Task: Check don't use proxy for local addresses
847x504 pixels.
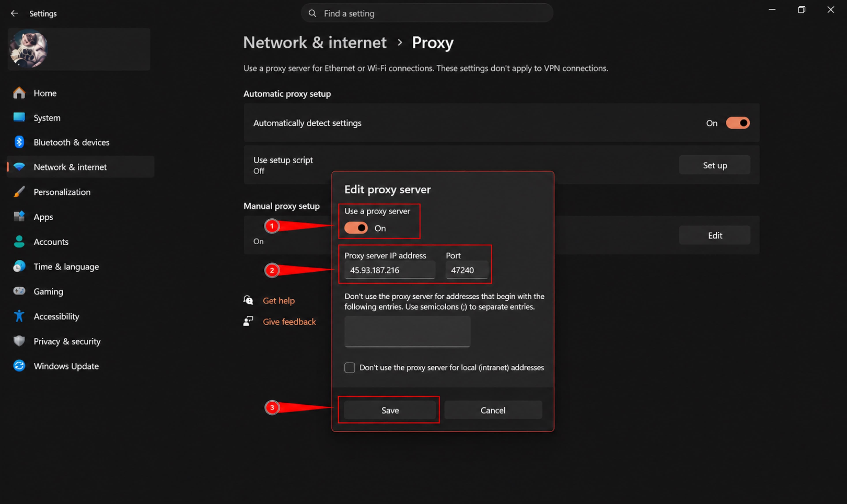Action: [x=350, y=367]
